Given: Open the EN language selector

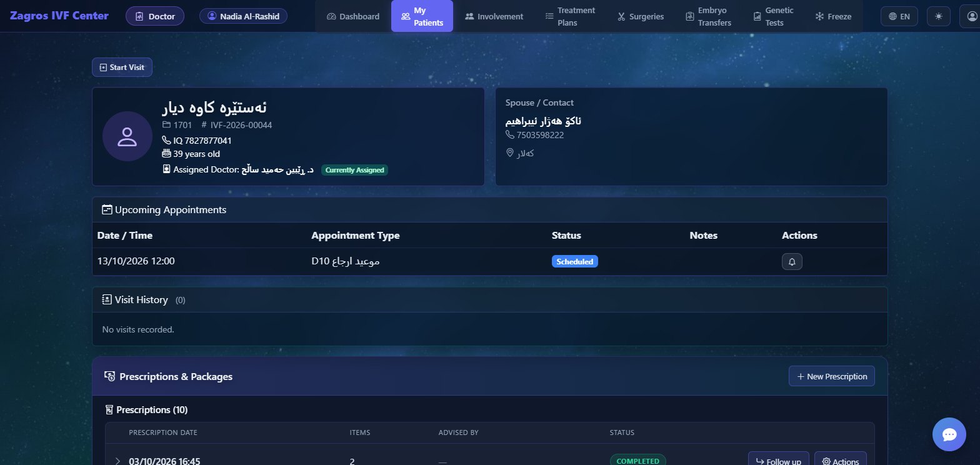Looking at the screenshot, I should [899, 16].
